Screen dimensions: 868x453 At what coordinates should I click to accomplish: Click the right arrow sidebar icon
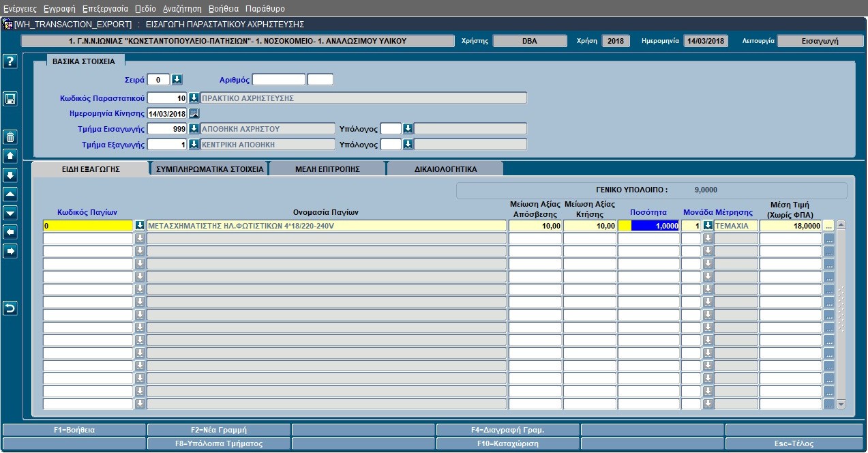10,251
